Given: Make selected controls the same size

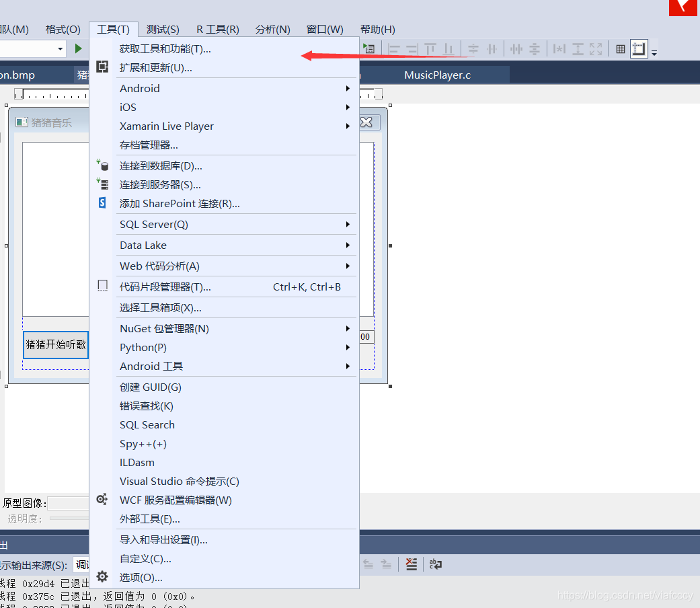Looking at the screenshot, I should coord(596,48).
